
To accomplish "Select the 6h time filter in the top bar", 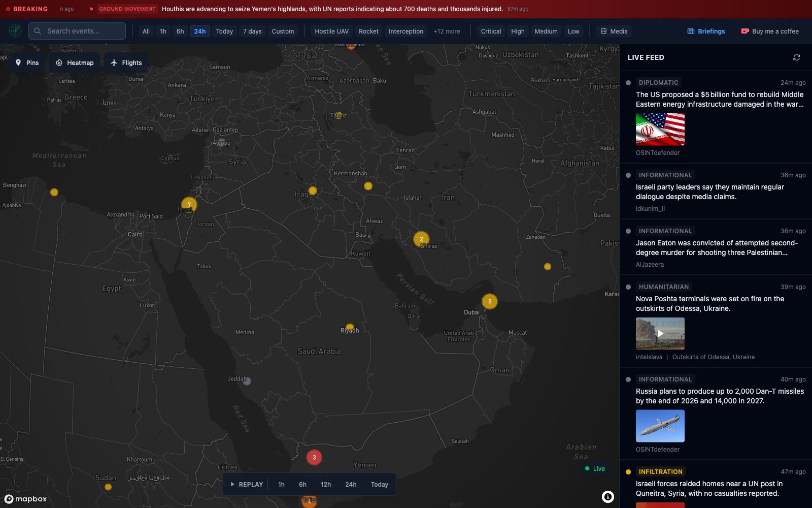I will coord(180,31).
